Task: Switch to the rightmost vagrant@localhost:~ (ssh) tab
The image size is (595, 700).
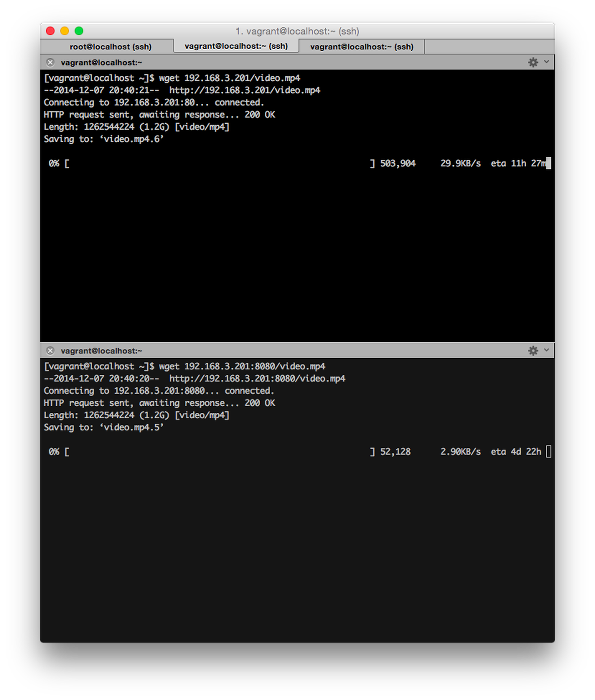Action: coord(362,46)
